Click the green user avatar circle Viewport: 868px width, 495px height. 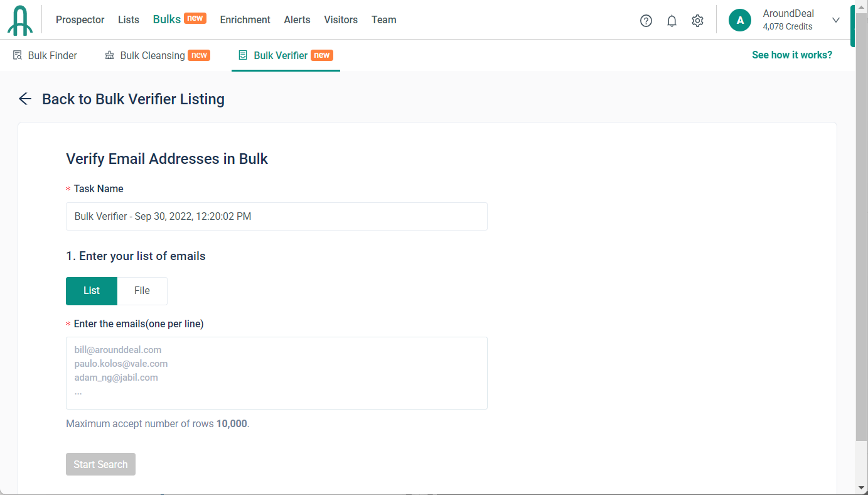tap(740, 20)
